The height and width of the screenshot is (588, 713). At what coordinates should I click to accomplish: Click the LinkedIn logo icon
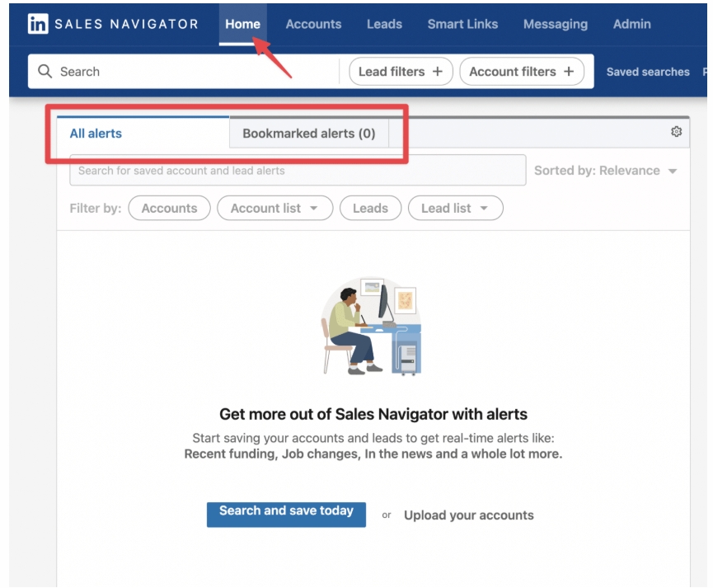click(x=38, y=24)
